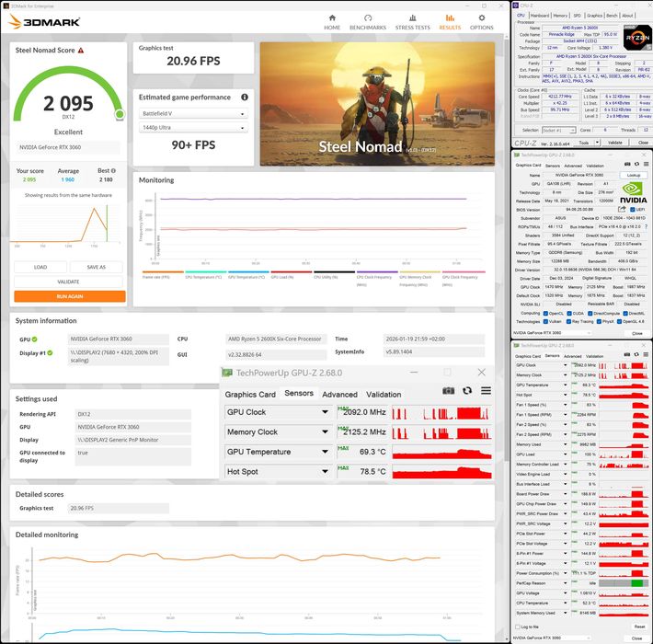Enable the Log to file checkbox in GPU-Z Sensors

[x=518, y=627]
